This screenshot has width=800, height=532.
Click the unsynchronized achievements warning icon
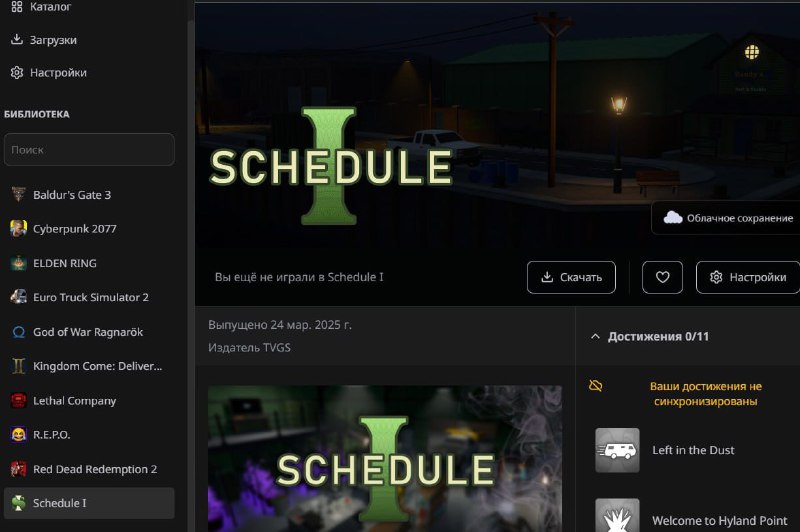[596, 386]
